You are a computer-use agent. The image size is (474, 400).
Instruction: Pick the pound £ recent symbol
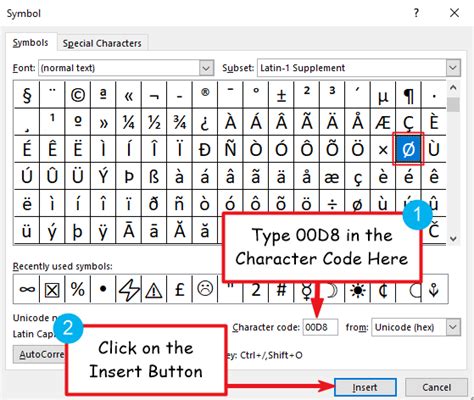(x=179, y=289)
